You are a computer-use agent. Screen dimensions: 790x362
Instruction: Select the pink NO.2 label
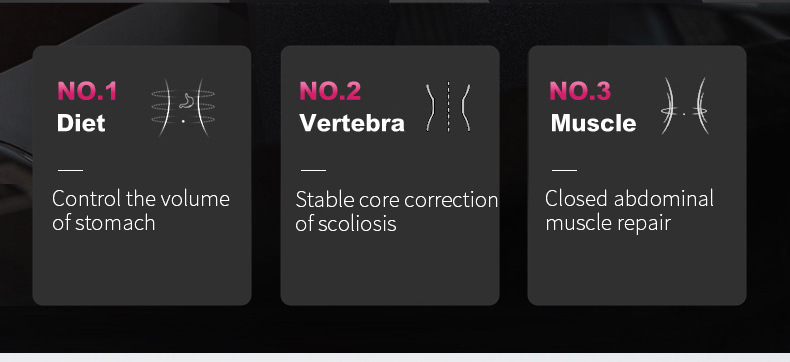pos(330,91)
